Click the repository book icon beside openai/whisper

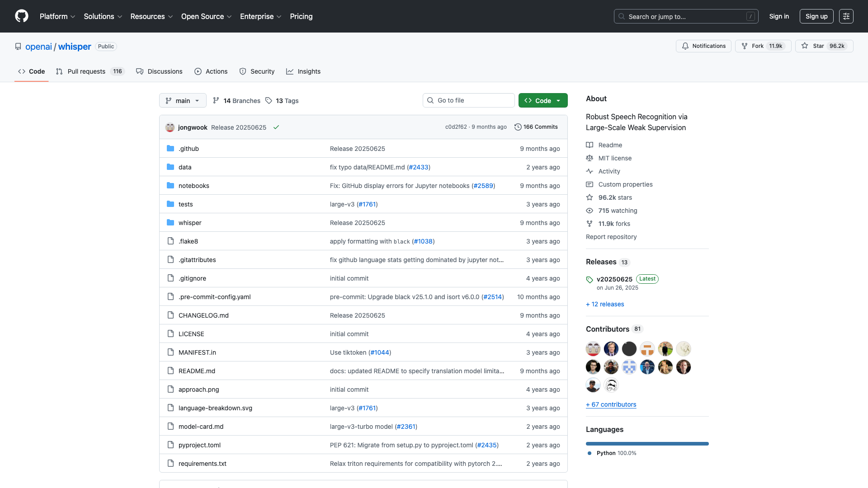tap(18, 46)
